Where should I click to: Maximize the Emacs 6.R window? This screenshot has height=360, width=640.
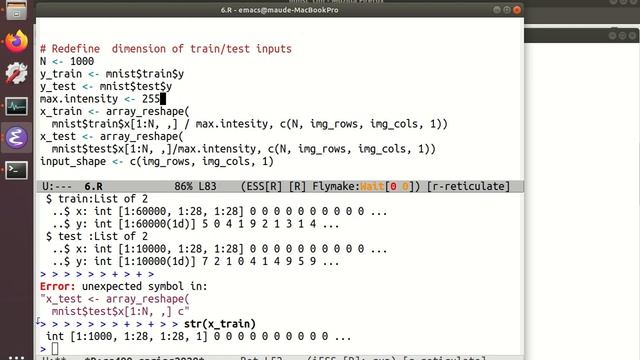[507, 10]
